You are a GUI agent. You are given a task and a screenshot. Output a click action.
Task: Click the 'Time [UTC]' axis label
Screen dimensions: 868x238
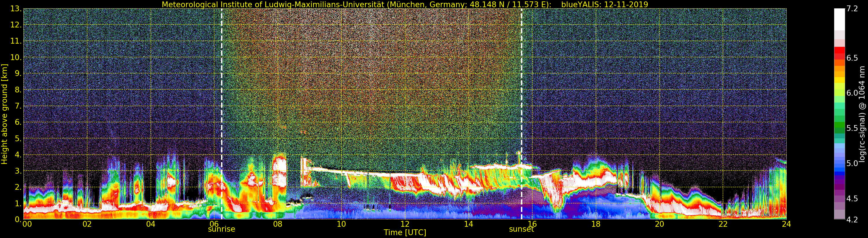pyautogui.click(x=405, y=233)
